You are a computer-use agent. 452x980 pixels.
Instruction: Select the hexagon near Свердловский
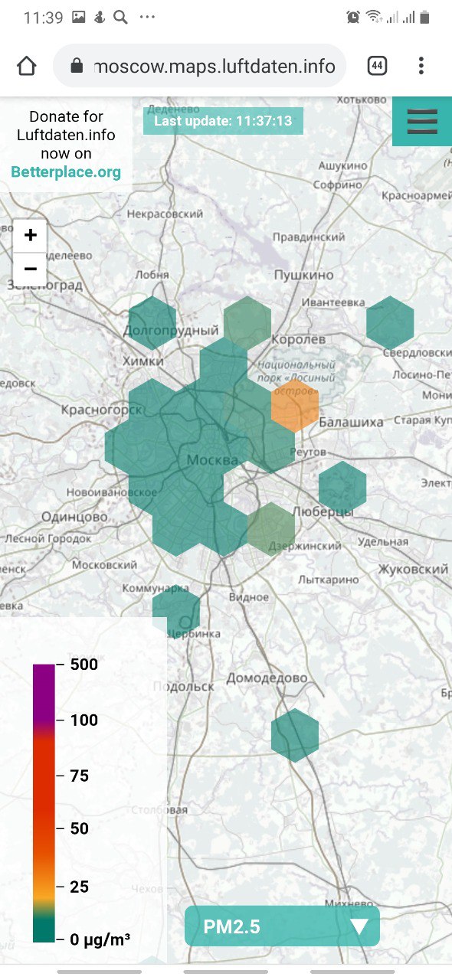tap(390, 322)
